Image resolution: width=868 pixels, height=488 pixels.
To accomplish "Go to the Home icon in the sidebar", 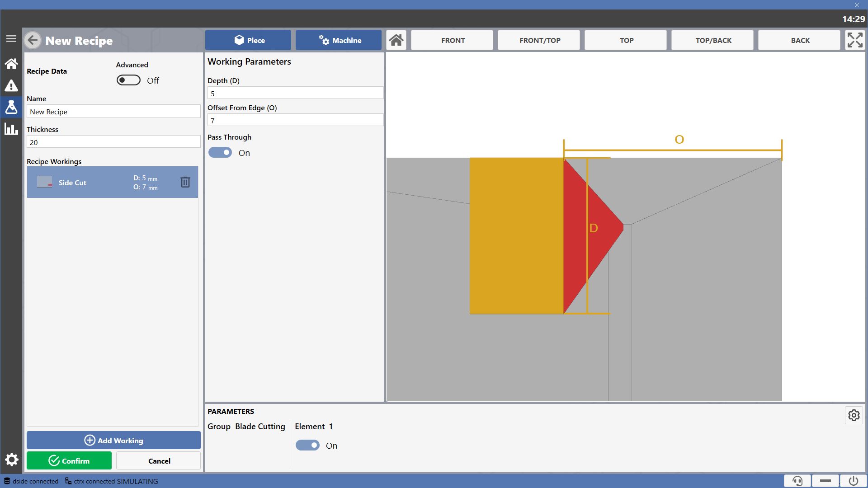I will pos(11,64).
